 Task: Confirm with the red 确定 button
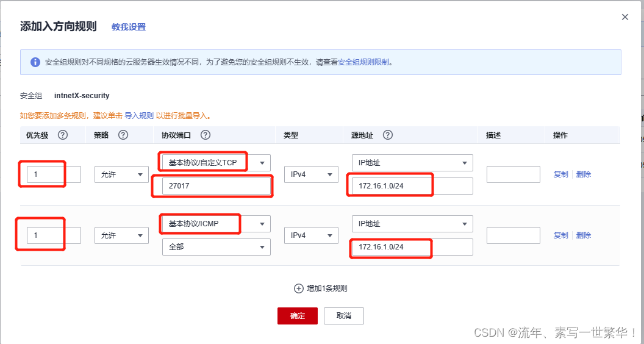coord(298,316)
